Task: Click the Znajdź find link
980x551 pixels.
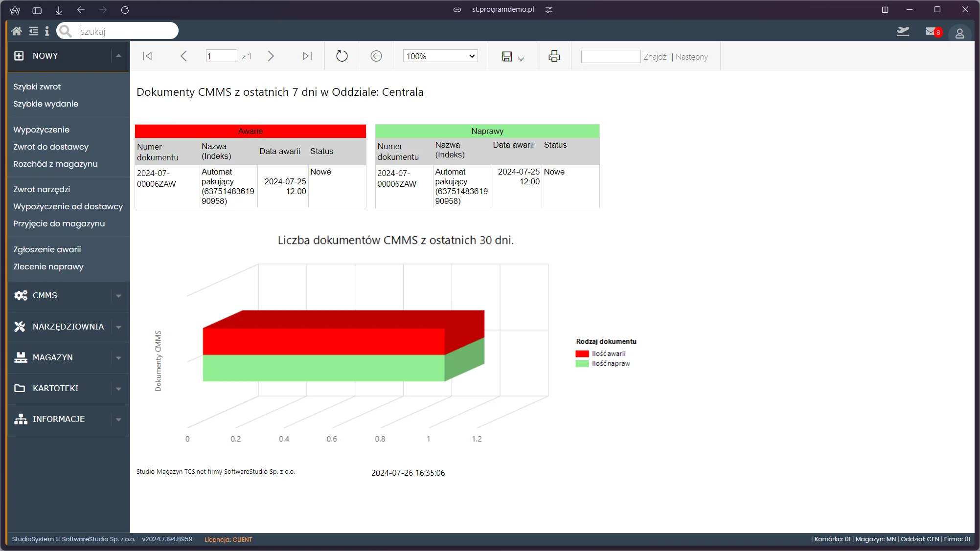Action: (655, 57)
